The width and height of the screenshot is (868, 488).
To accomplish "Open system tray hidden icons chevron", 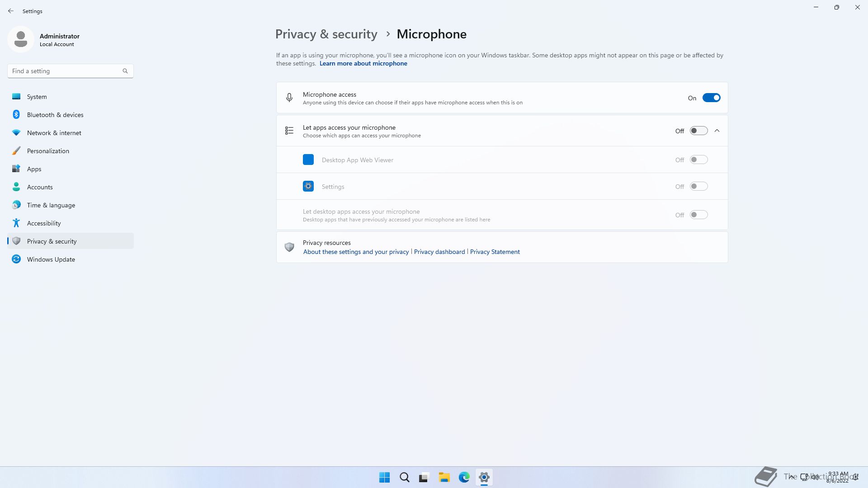I will 792,477.
